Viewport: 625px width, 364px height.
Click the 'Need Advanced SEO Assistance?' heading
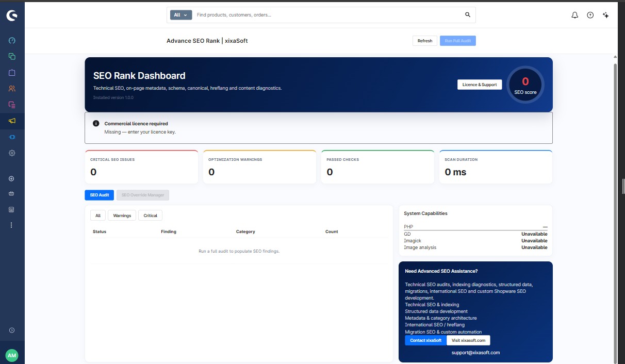(x=441, y=271)
